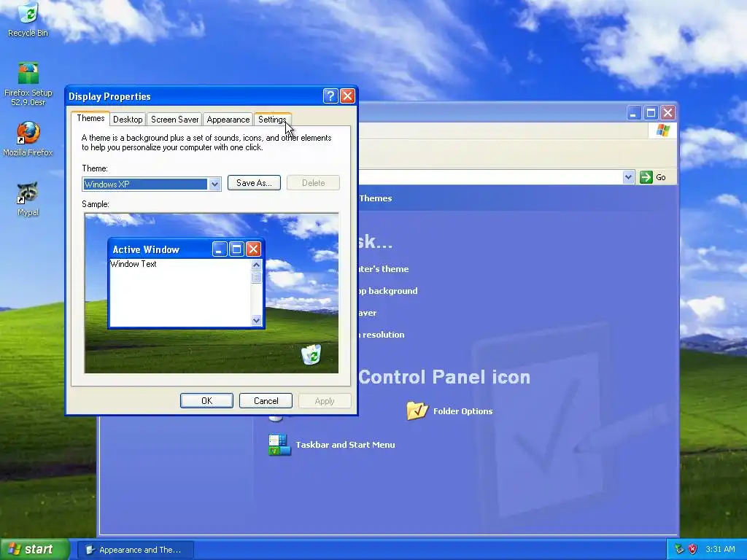Expand the address bar dropdown arrow in Control Panel
Image resolution: width=747 pixels, height=560 pixels.
click(628, 177)
